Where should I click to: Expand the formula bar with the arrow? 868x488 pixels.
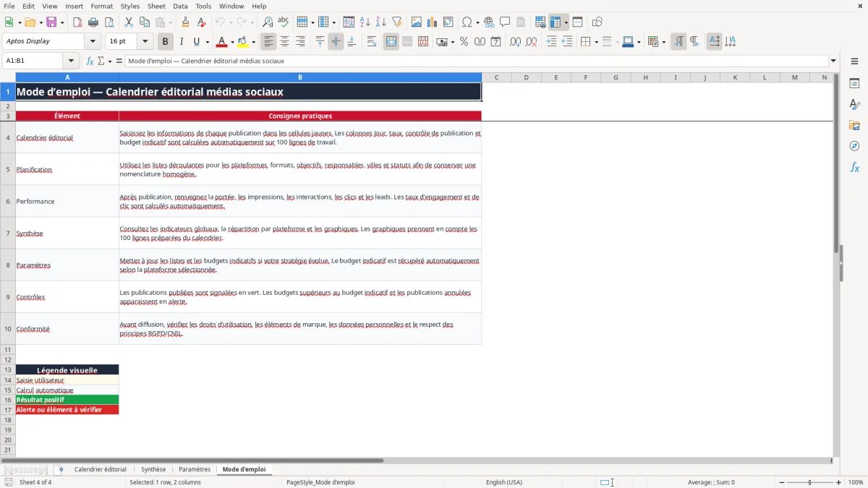tap(833, 61)
